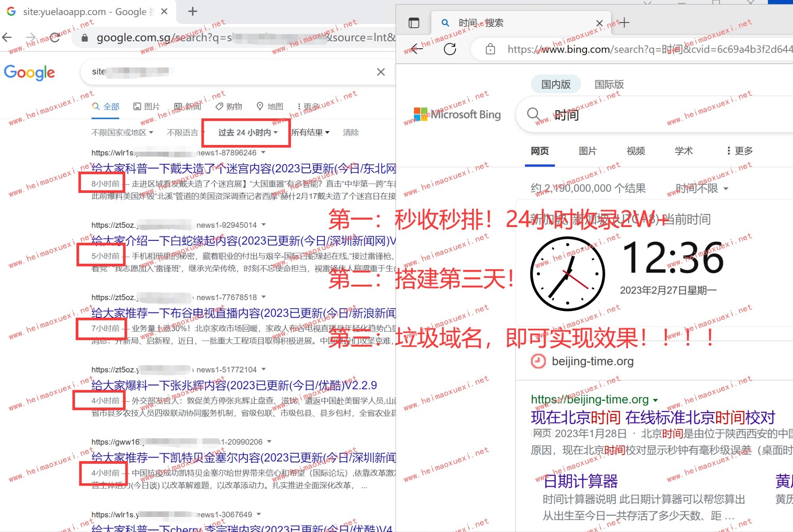Reload the Google search page
The height and width of the screenshot is (532, 793).
[55, 38]
